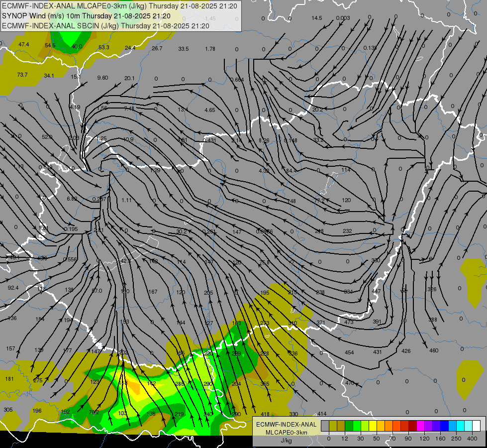
Task: Click the J/kg unit label in legend
Action: pyautogui.click(x=287, y=441)
